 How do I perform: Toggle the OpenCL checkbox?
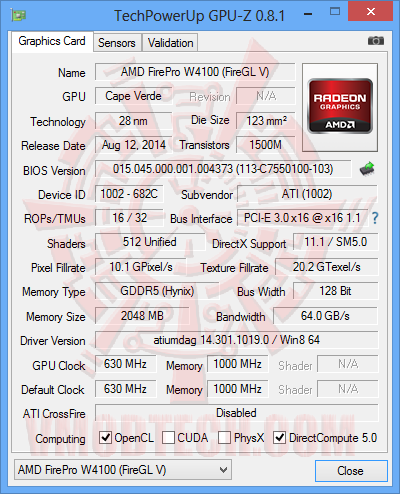point(105,437)
